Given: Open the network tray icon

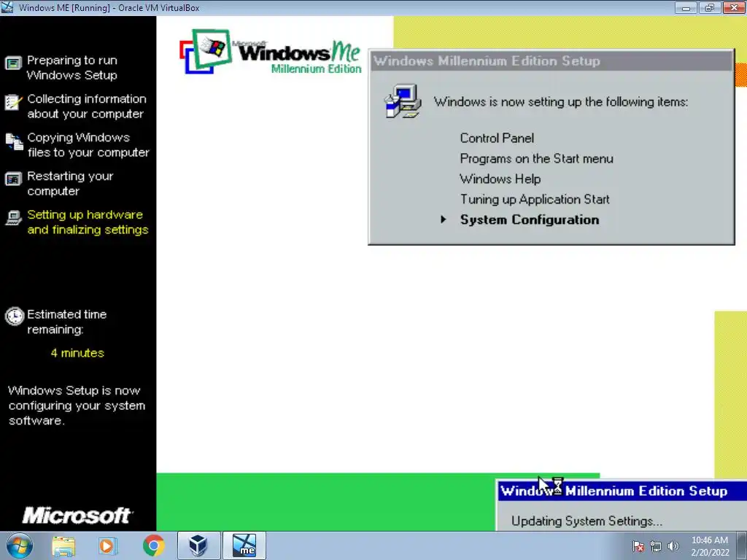Looking at the screenshot, I should coord(656,546).
